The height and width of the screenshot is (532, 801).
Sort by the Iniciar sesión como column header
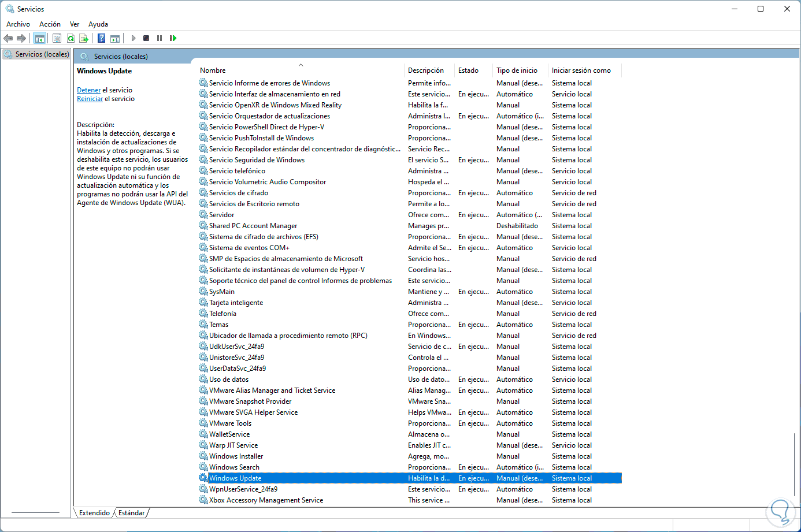point(584,70)
